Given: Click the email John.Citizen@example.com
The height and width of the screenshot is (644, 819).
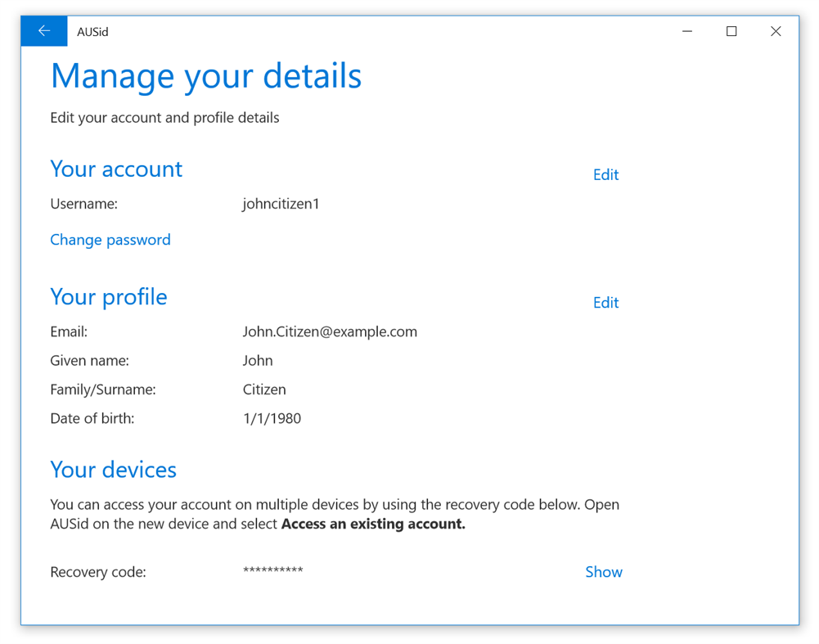Looking at the screenshot, I should (x=330, y=331).
